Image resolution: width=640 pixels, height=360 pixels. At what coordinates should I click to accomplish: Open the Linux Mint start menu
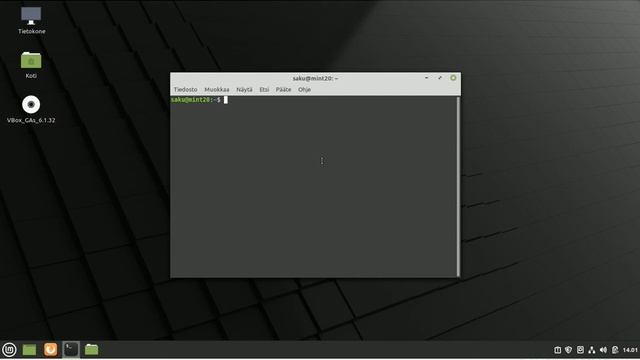[9, 350]
